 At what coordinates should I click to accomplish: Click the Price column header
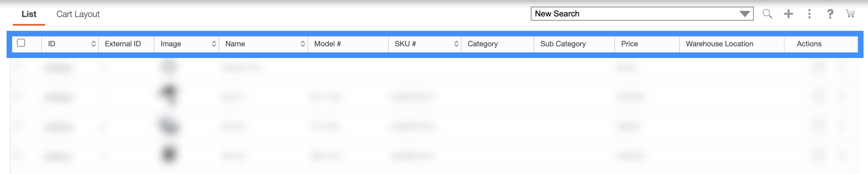pos(629,44)
